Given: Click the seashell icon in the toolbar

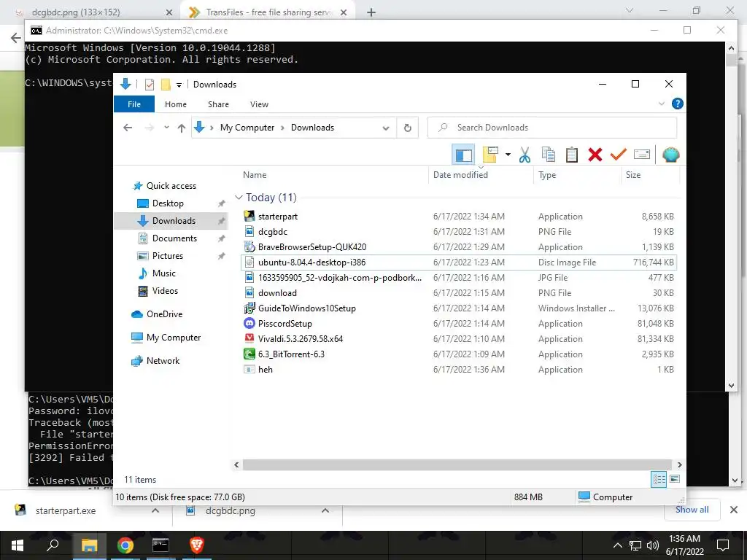Looking at the screenshot, I should click(671, 155).
